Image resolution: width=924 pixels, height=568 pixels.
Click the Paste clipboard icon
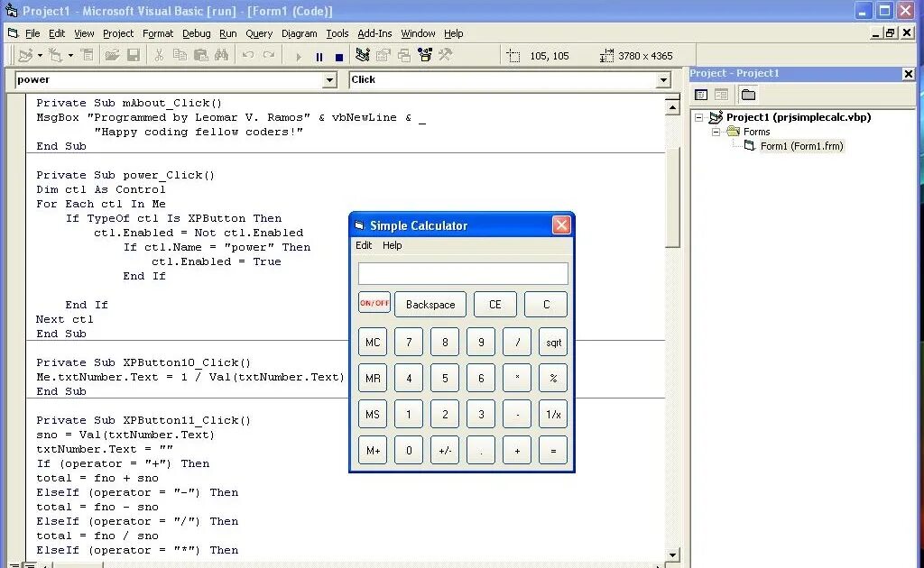click(201, 55)
